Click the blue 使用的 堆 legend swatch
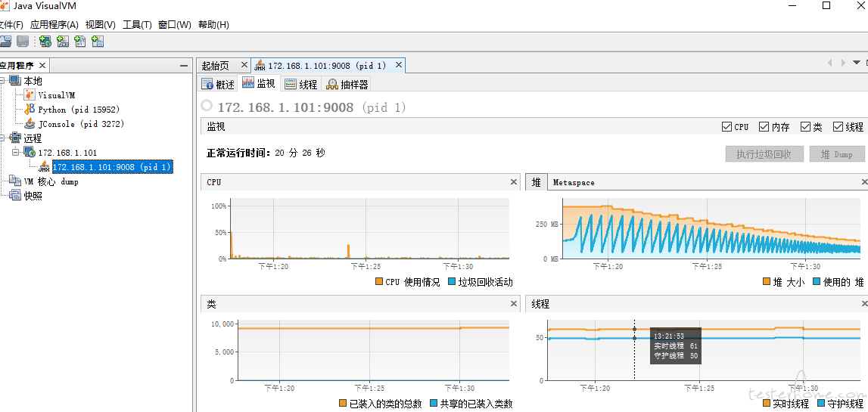 [817, 282]
